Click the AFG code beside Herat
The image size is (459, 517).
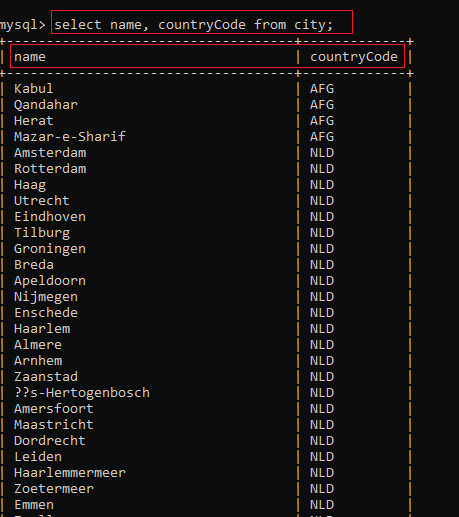coord(322,121)
